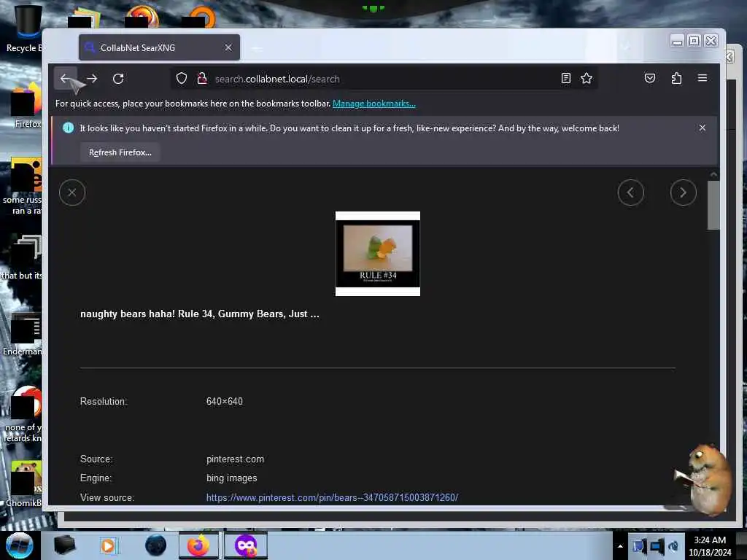The width and height of the screenshot is (747, 560).
Task: Click the volume speaker tray icon
Action: 673,545
